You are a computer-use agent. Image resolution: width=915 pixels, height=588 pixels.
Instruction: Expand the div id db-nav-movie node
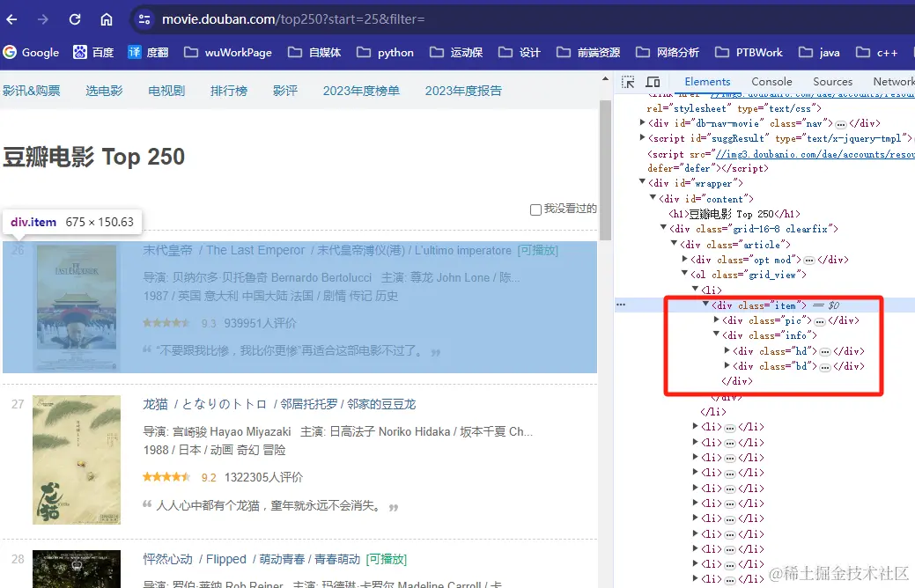pos(642,123)
